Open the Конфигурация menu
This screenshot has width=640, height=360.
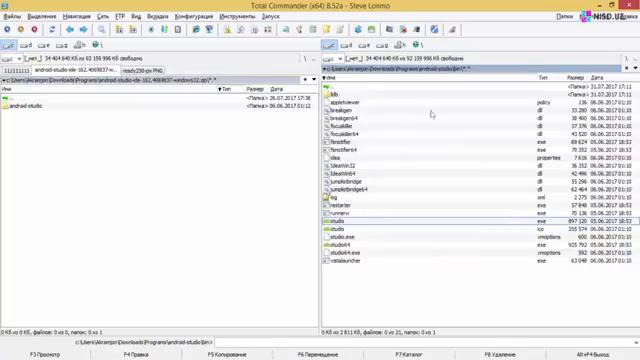(x=194, y=16)
